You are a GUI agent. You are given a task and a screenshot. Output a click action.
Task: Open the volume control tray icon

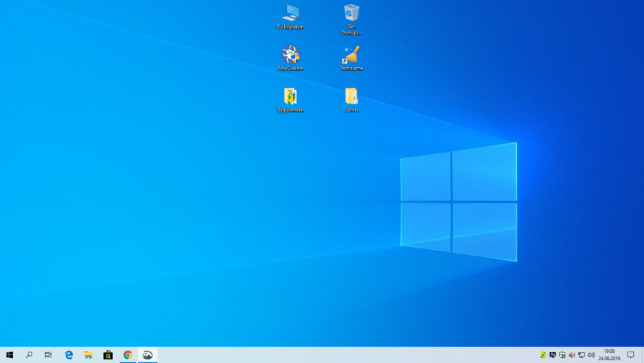pyautogui.click(x=592, y=355)
